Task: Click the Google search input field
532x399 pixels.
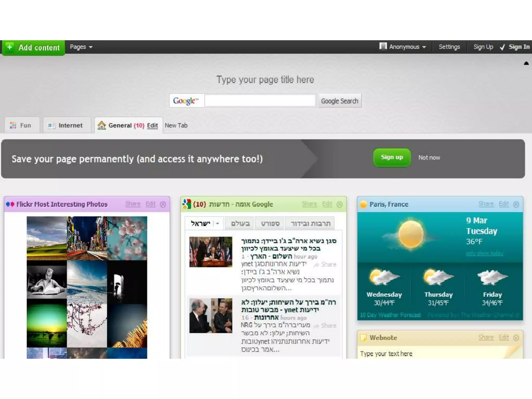Action: [x=260, y=101]
